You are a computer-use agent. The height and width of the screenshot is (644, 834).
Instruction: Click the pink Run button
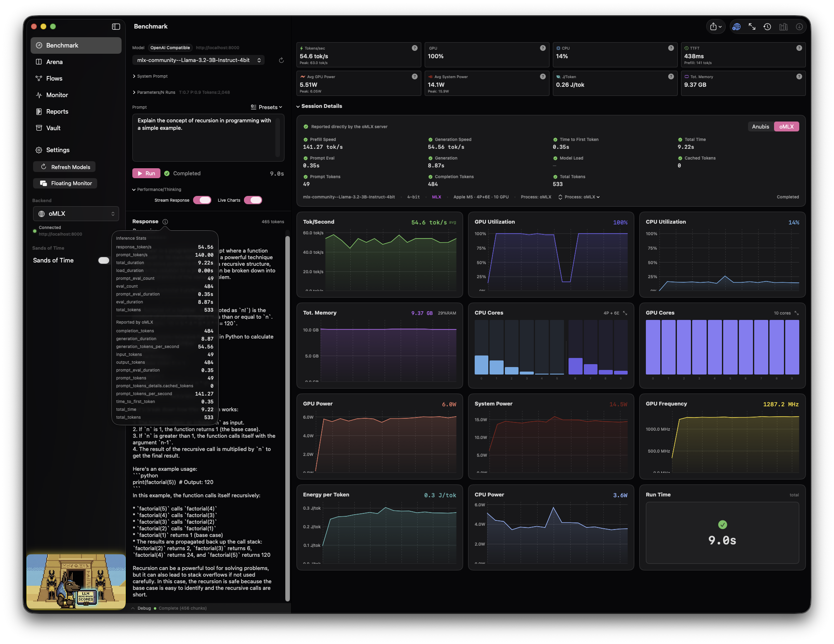point(146,174)
